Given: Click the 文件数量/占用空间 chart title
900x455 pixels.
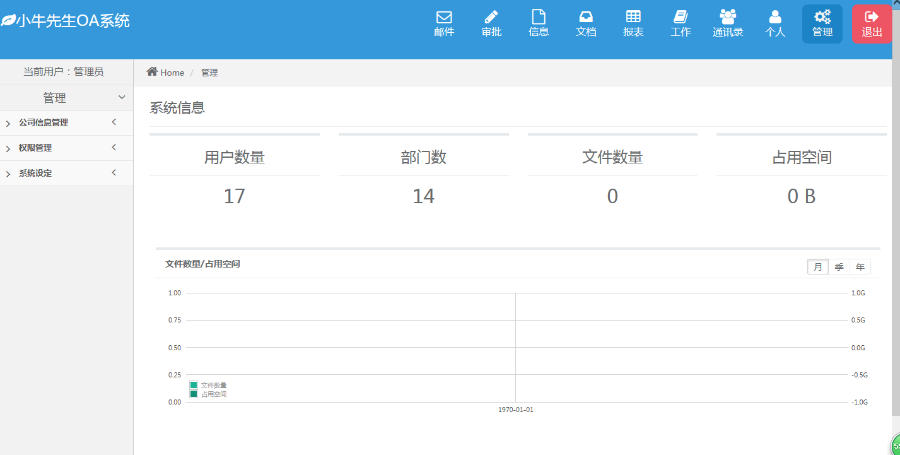Looking at the screenshot, I should [203, 264].
